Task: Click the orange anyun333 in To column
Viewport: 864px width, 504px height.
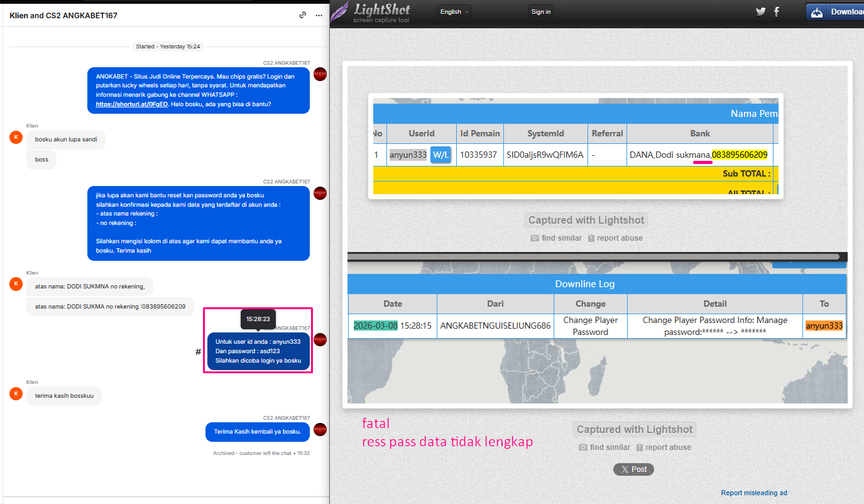Action: point(824,326)
